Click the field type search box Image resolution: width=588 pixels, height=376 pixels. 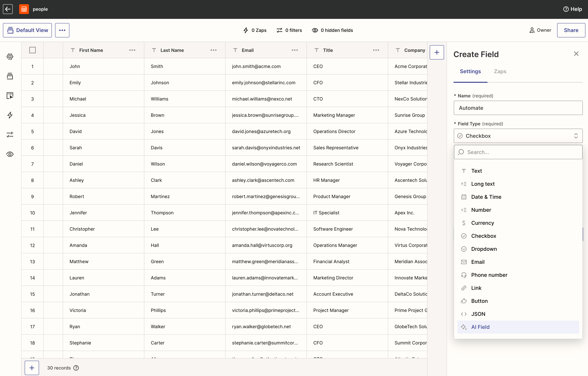tap(518, 152)
